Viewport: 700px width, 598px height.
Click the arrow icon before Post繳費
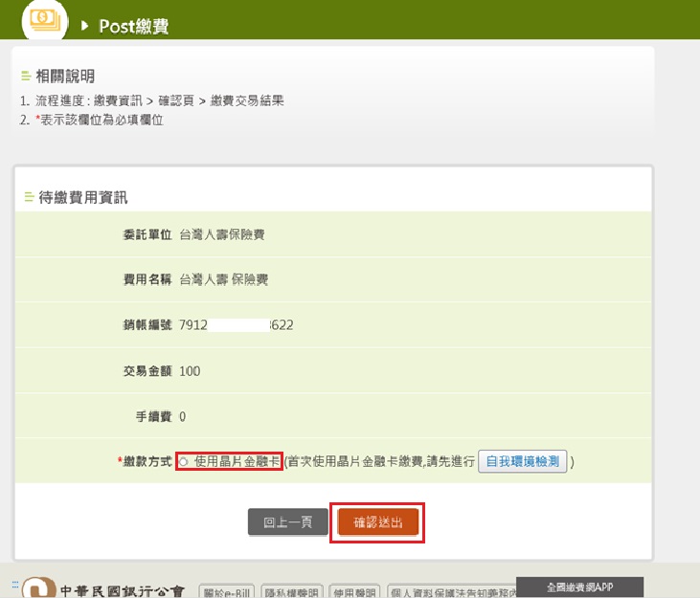point(84,26)
